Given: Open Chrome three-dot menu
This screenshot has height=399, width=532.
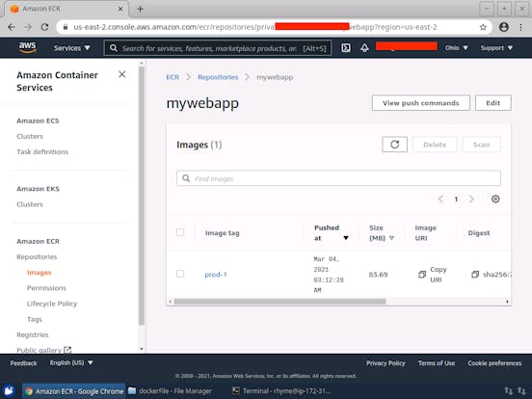Looking at the screenshot, I should pos(520,27).
